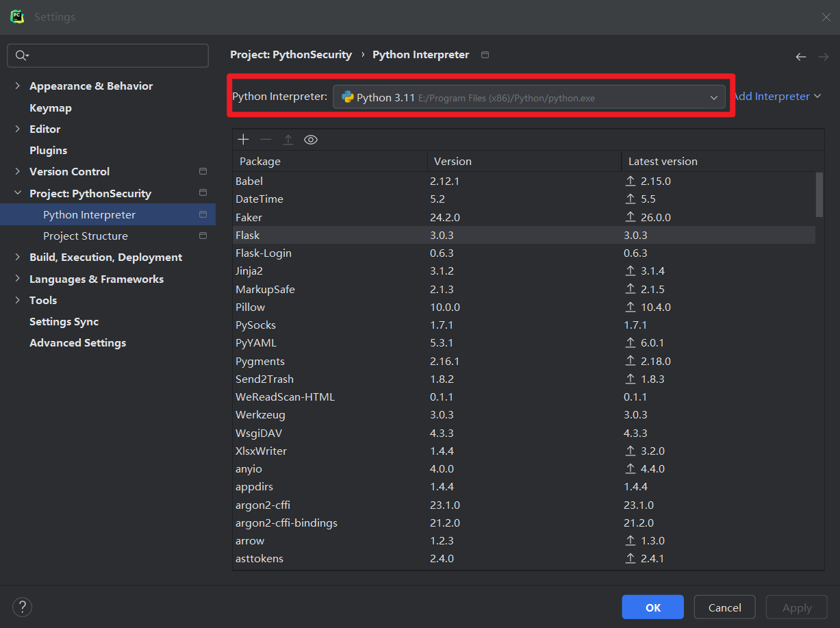Toggle show early releases eye icon
Viewport: 840px width, 628px height.
tap(311, 140)
